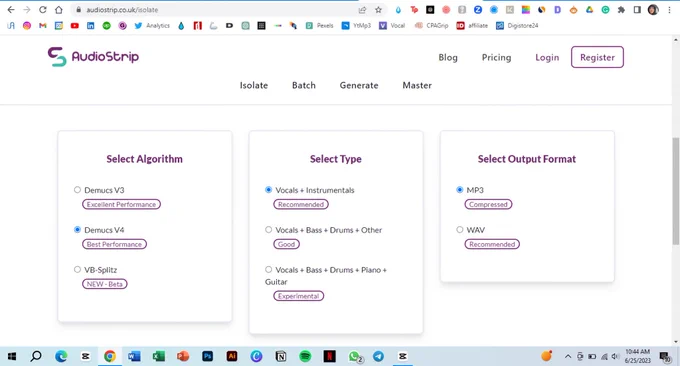Screen dimensions: 680x366
Task: Go to the Blog page
Action: pos(448,57)
